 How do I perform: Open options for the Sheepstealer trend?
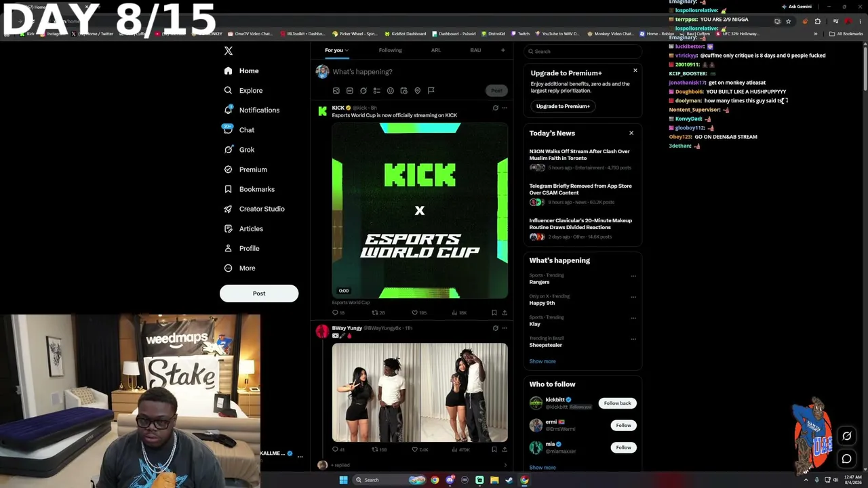coord(633,339)
